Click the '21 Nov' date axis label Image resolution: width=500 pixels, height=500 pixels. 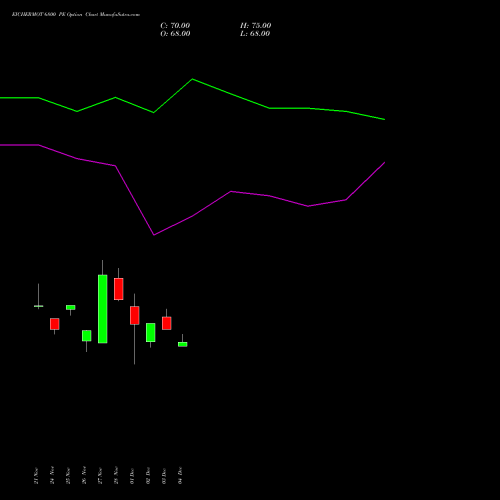36,475
